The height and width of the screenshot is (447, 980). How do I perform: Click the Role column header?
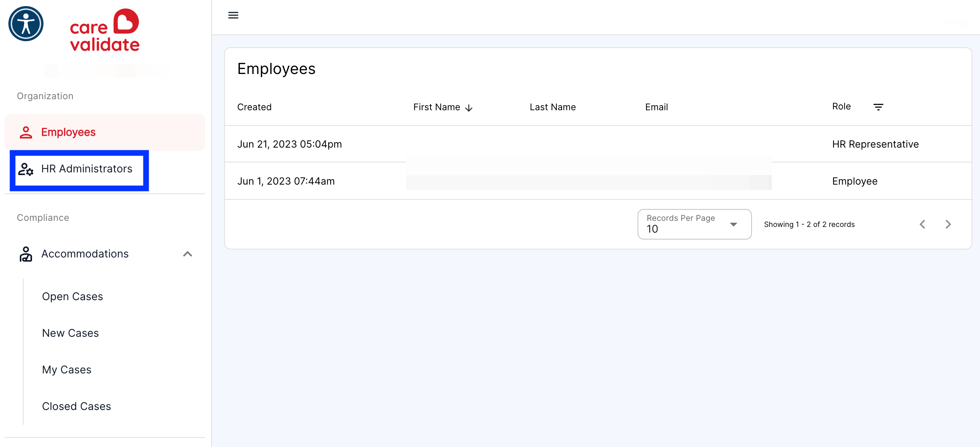click(x=841, y=106)
